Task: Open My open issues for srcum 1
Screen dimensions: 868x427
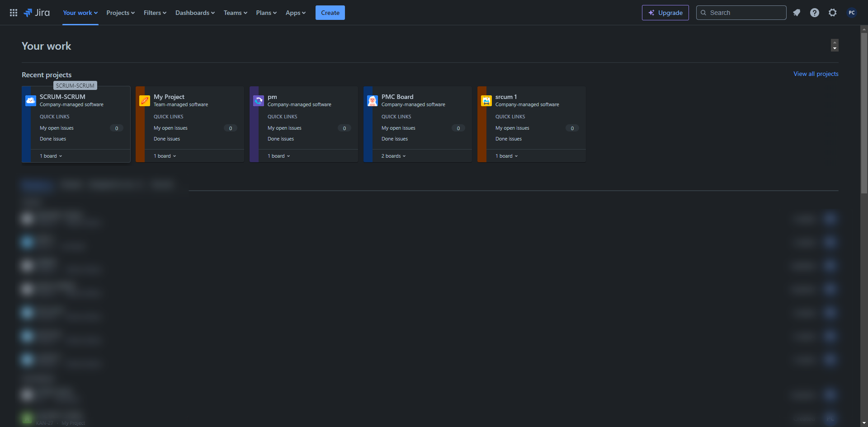Action: (512, 128)
